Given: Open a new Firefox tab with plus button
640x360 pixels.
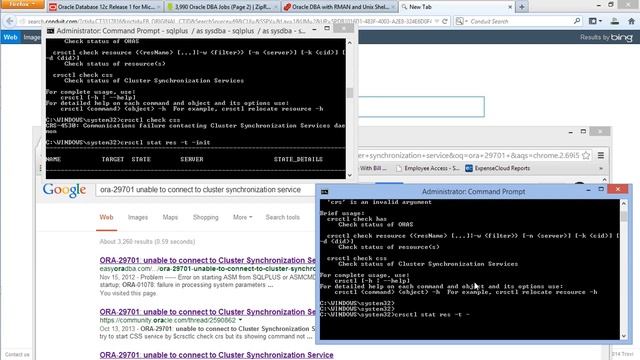Looking at the screenshot, I should 522,7.
